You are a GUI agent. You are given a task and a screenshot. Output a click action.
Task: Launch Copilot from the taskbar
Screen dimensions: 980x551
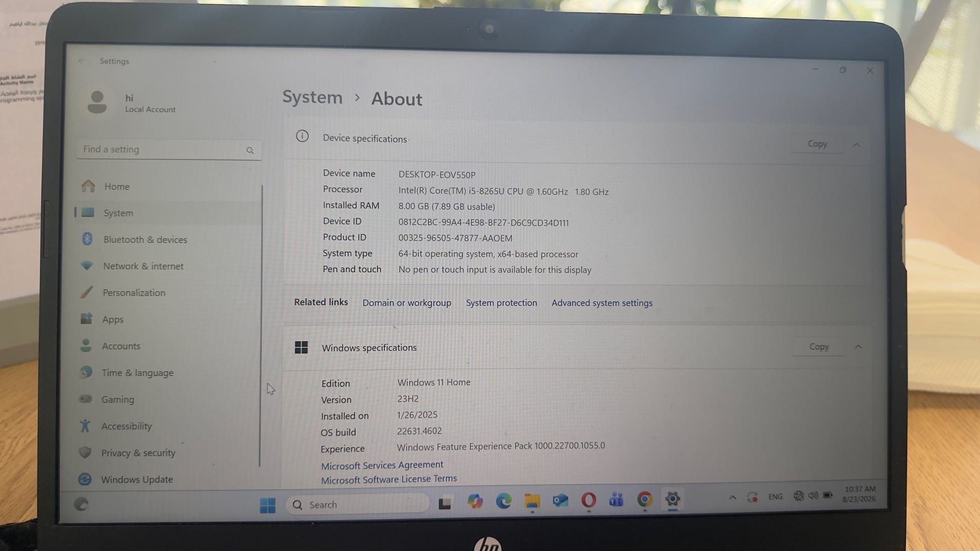pos(475,502)
